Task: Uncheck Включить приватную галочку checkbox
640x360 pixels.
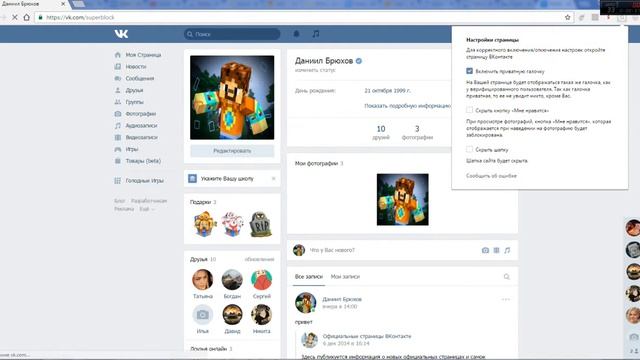Action: click(x=469, y=71)
